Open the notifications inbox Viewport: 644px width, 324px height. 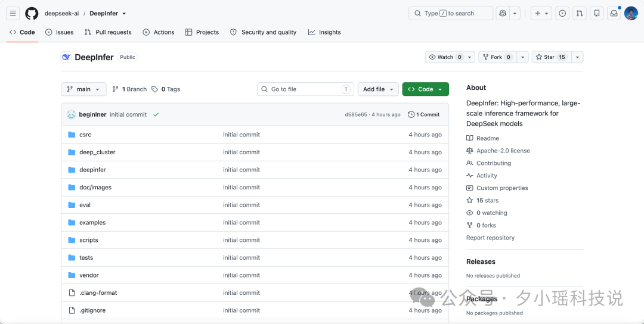coord(614,14)
